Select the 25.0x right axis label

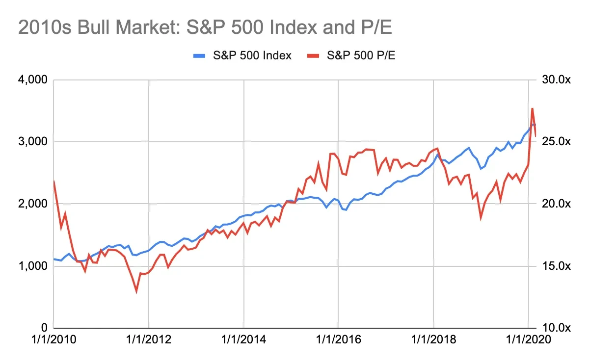(x=556, y=142)
